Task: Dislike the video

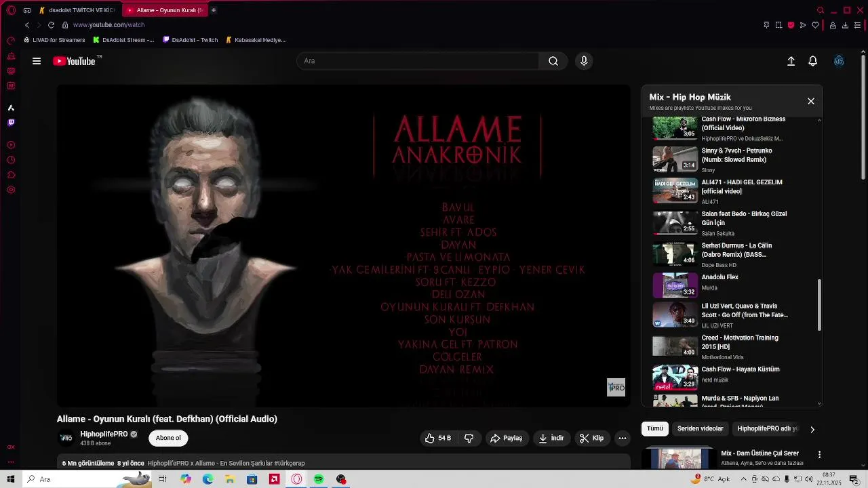Action: pos(469,439)
